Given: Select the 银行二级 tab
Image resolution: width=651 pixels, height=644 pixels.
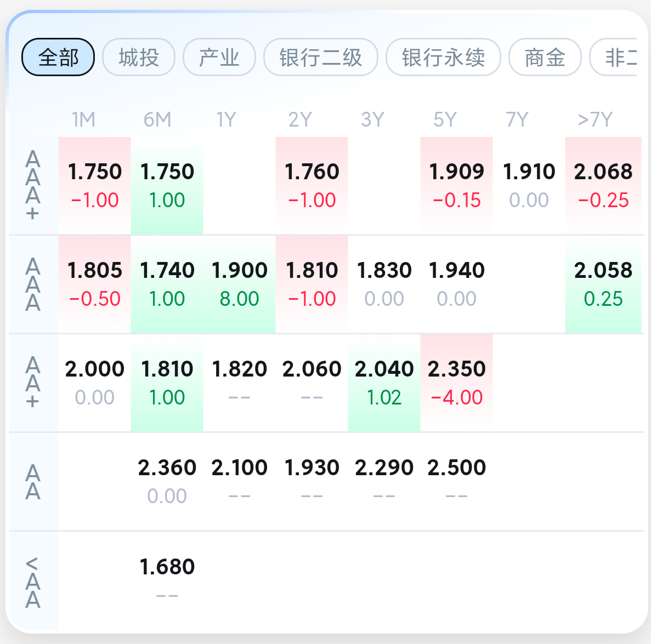Looking at the screenshot, I should pyautogui.click(x=321, y=57).
